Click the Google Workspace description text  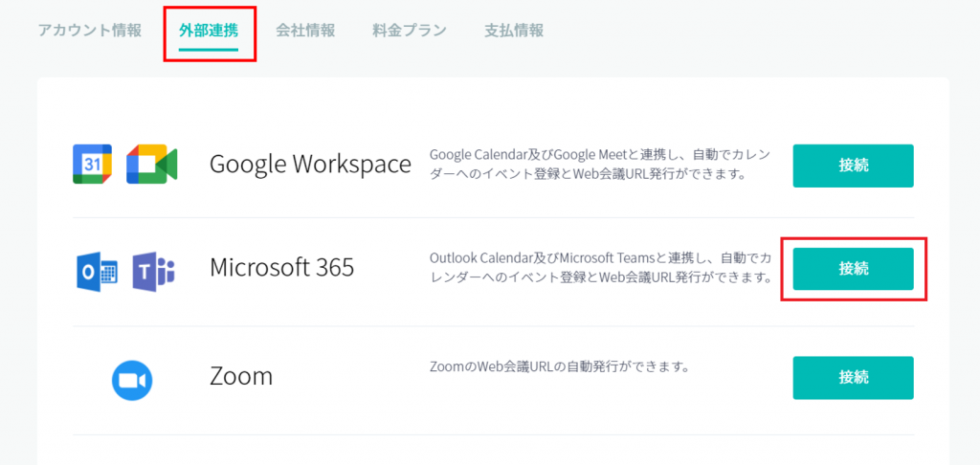(x=599, y=165)
